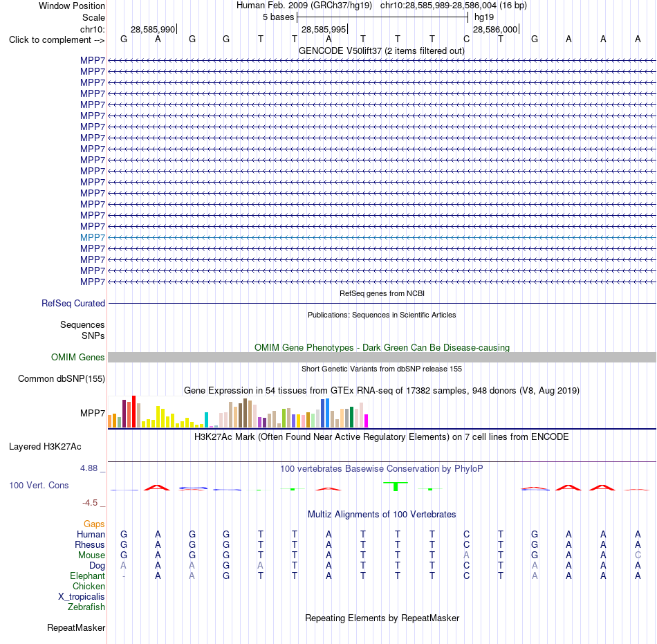Viewport: 657px width, 644px height.
Task: Click the Scale track label
Action: (93, 17)
